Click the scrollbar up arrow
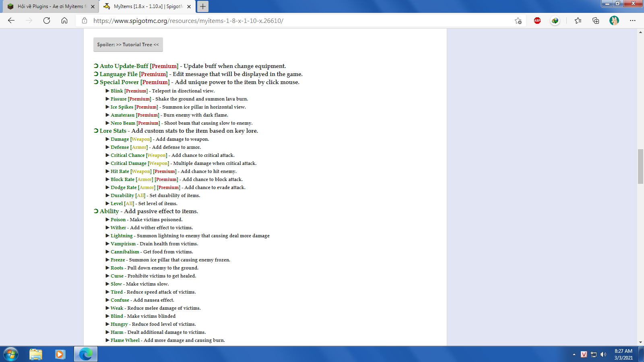The height and width of the screenshot is (362, 644). coord(640,32)
